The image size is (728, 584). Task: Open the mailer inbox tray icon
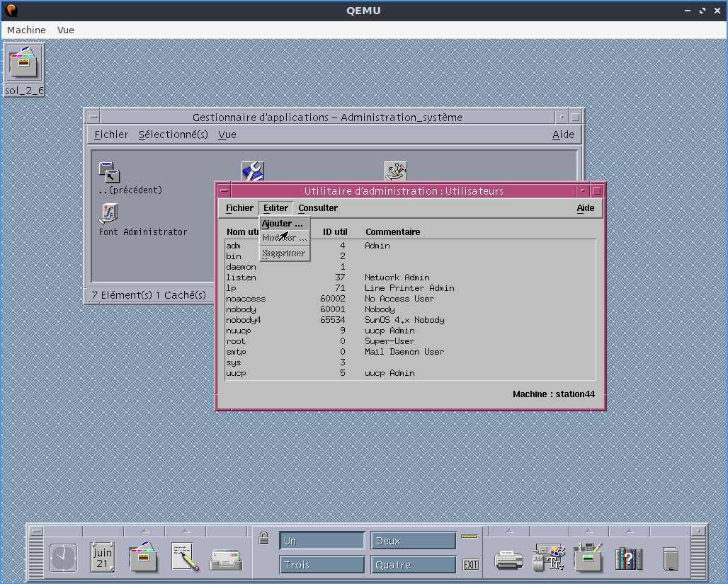[226, 559]
